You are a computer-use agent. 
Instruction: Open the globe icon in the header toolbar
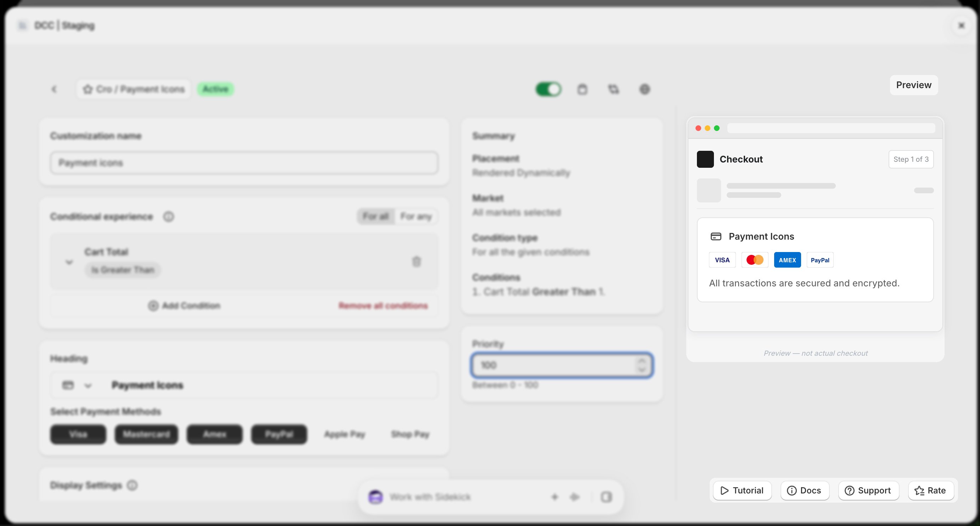[x=644, y=89]
